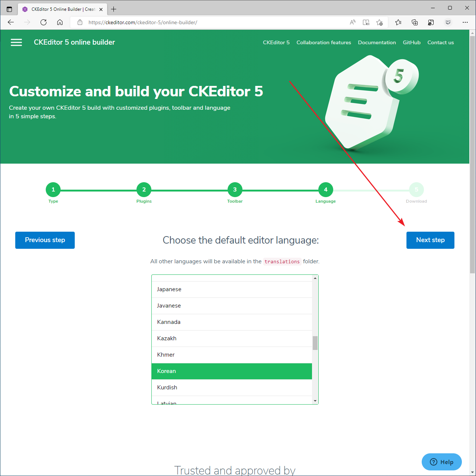Open the hamburger menu icon
Viewport: 476px width, 476px height.
tap(16, 42)
